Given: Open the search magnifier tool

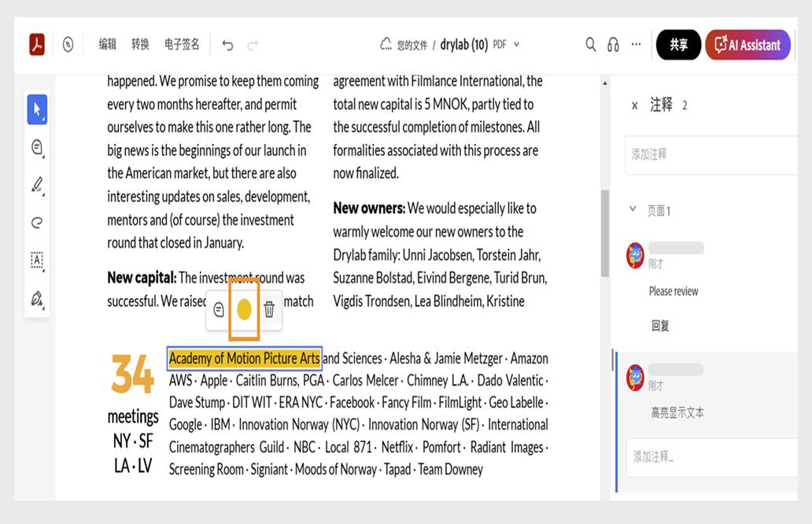Looking at the screenshot, I should (x=590, y=45).
